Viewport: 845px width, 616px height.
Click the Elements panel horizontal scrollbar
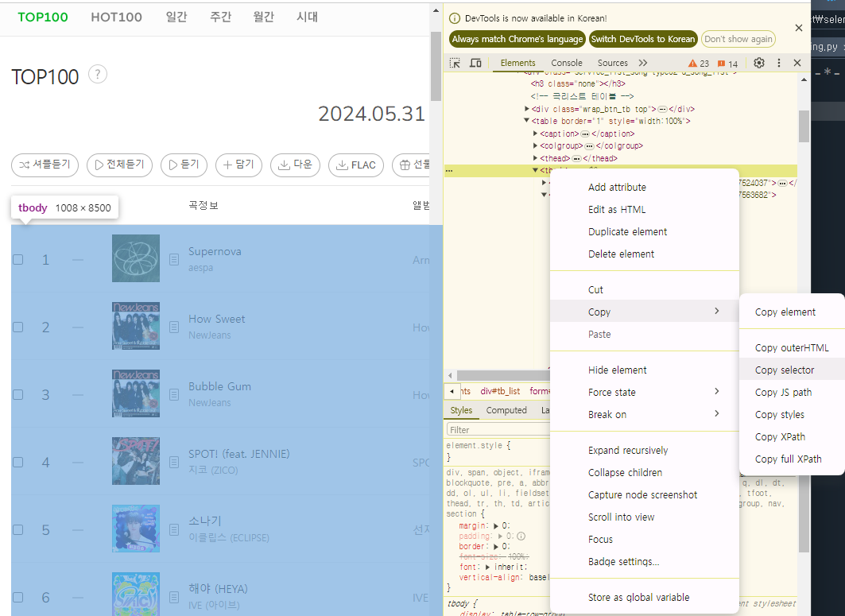point(503,375)
